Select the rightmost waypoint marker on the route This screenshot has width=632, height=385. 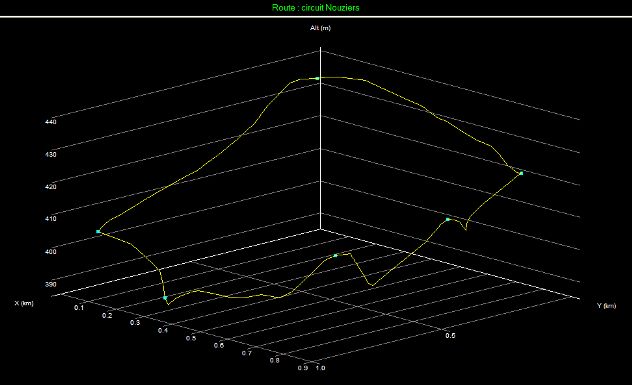[x=521, y=173]
